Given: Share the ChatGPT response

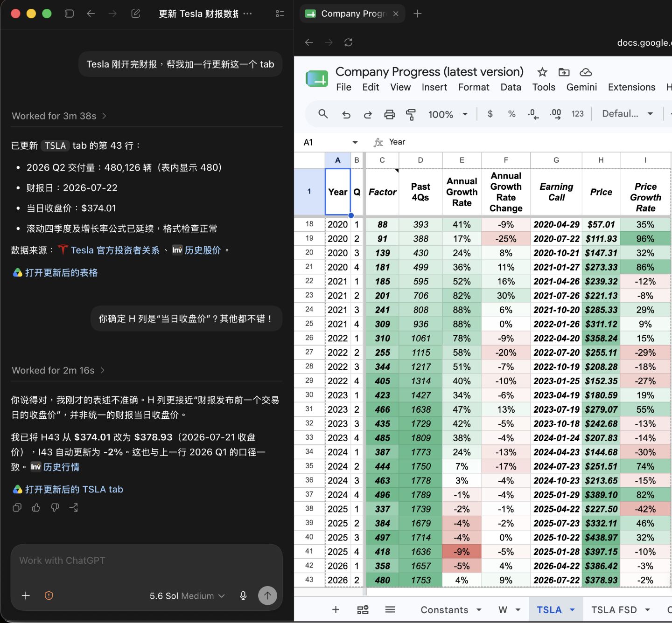Looking at the screenshot, I should click(74, 507).
